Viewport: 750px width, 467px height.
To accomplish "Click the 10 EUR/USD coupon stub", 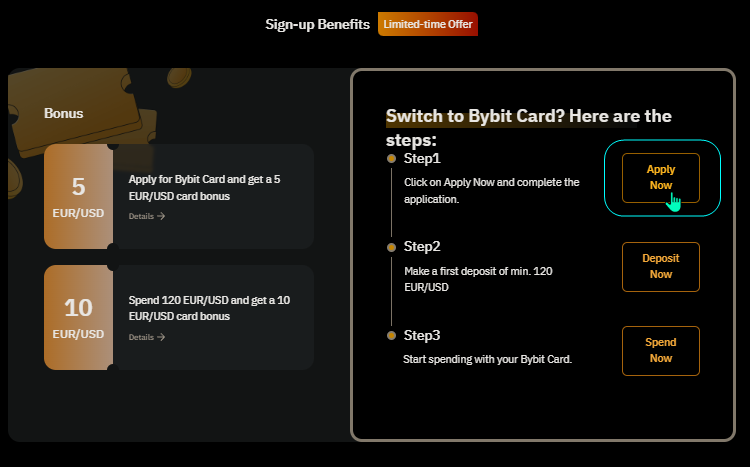I will (78, 317).
